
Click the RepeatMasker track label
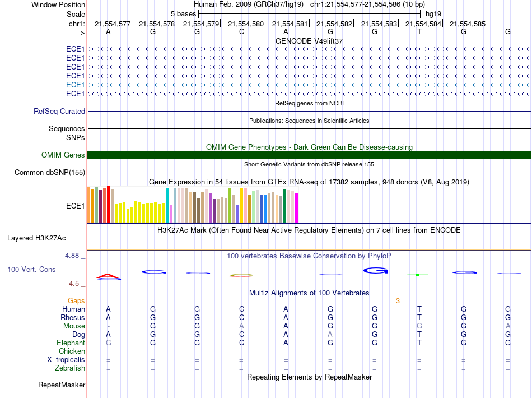point(62,385)
